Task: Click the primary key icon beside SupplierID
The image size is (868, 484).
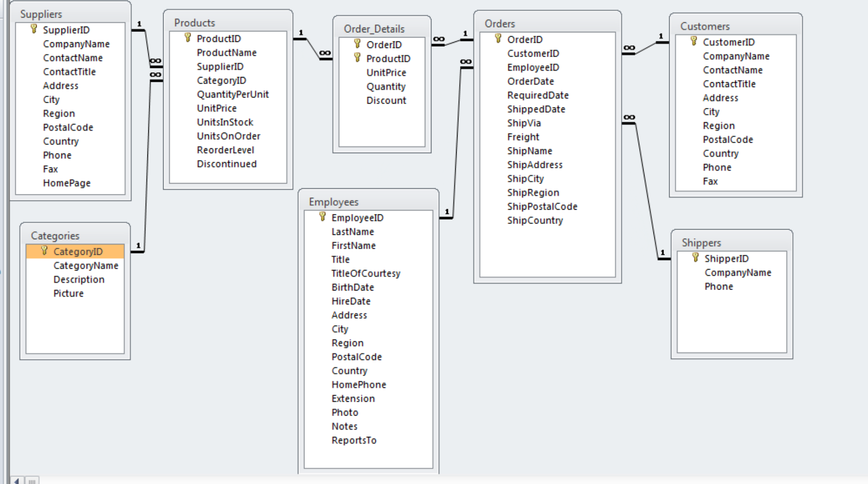Action: click(33, 29)
